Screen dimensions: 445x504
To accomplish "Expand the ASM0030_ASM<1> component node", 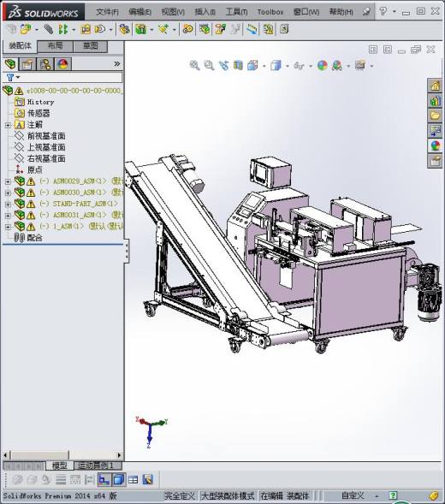I will (x=8, y=193).
